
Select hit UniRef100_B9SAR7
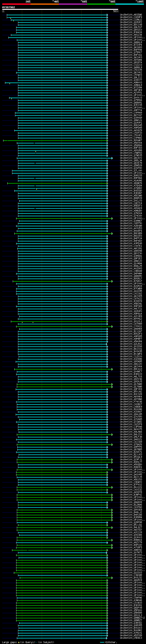pos(131,140)
